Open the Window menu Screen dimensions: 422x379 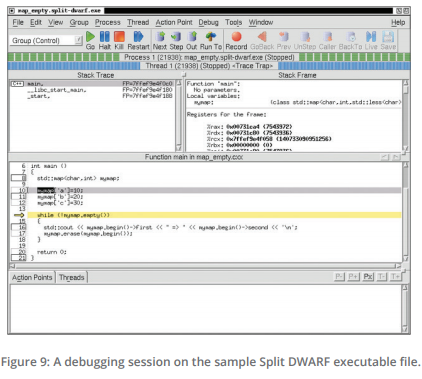click(261, 22)
